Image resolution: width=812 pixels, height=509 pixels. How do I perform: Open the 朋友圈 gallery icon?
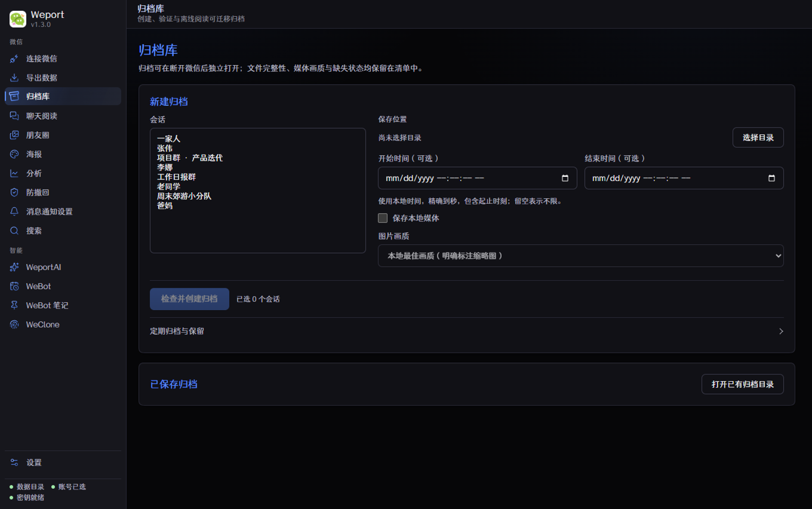pos(14,135)
